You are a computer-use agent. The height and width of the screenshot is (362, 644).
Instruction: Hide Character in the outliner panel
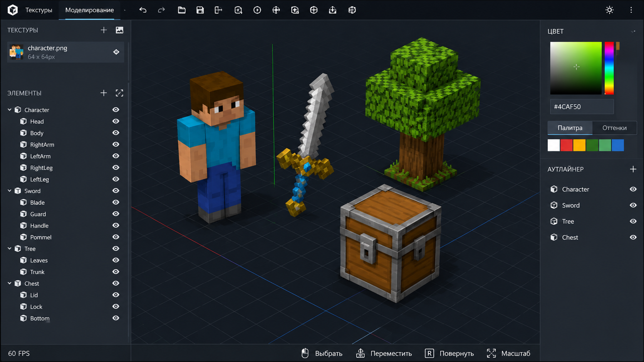pos(633,189)
